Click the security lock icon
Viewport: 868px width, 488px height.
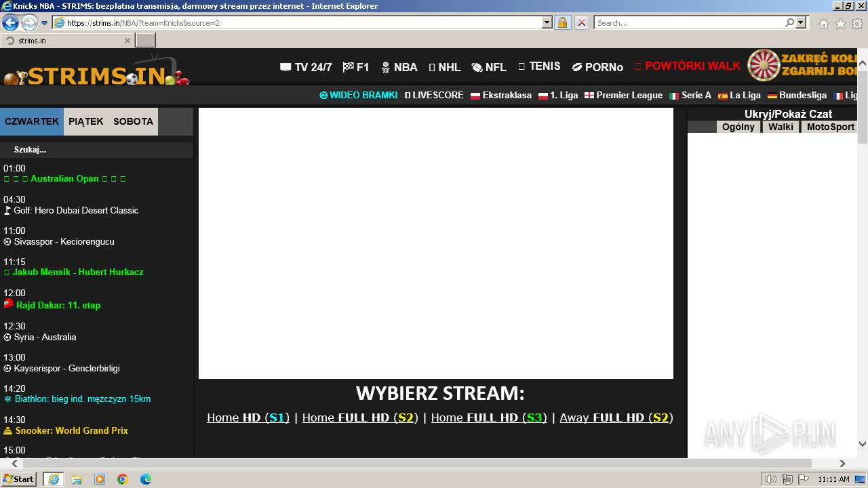tap(562, 23)
